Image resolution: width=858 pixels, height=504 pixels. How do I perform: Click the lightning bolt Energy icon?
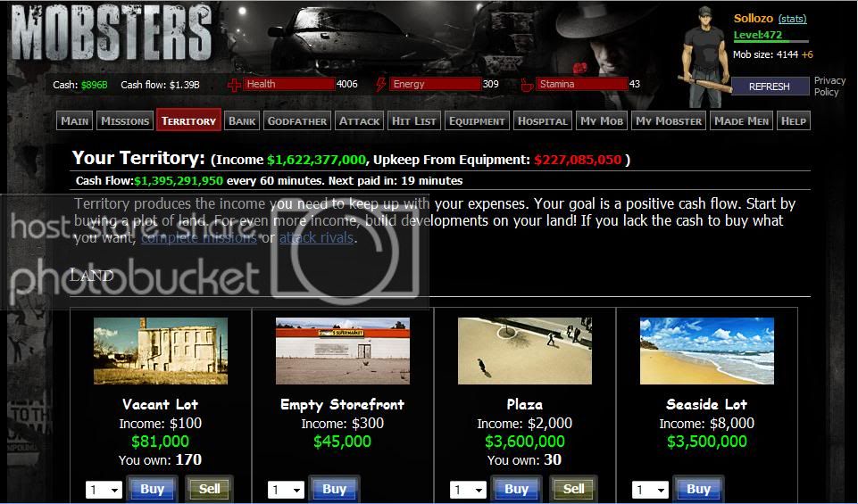click(x=381, y=85)
